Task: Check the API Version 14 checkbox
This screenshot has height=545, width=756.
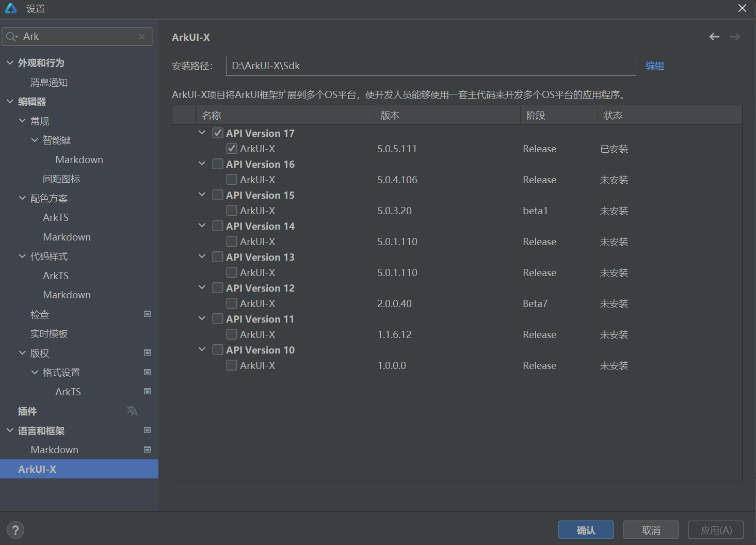Action: coord(218,226)
